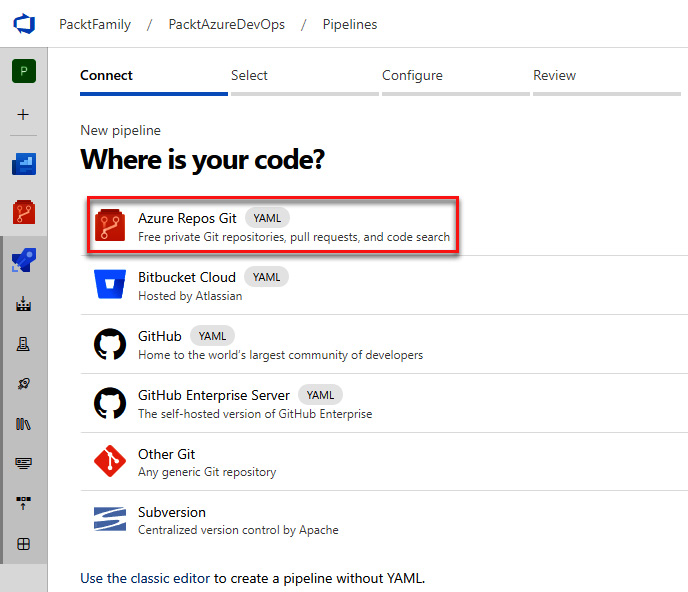This screenshot has width=688, height=592.
Task: Open the Task groups icon in sidebar
Action: coord(23,463)
